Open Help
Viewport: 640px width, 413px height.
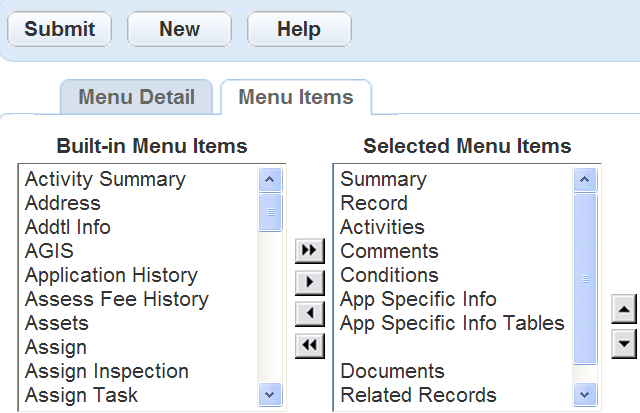298,29
